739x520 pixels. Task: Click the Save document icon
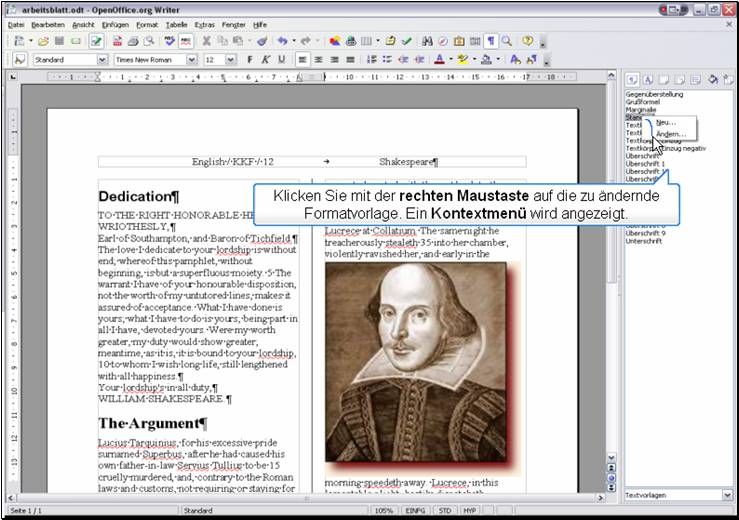click(60, 42)
